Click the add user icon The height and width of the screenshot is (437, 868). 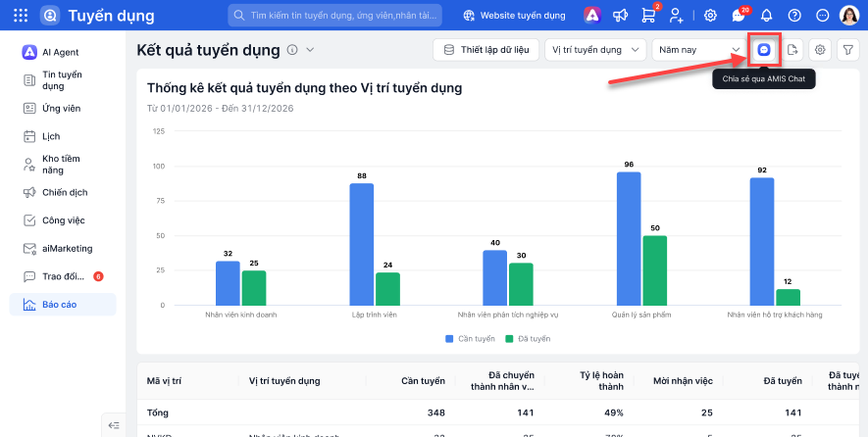pos(676,16)
